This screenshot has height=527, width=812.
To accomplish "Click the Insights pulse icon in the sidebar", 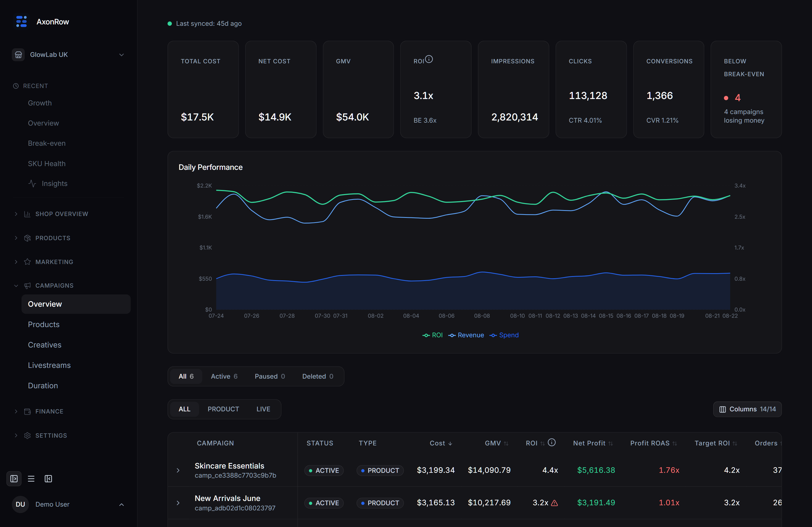I will coord(32,183).
